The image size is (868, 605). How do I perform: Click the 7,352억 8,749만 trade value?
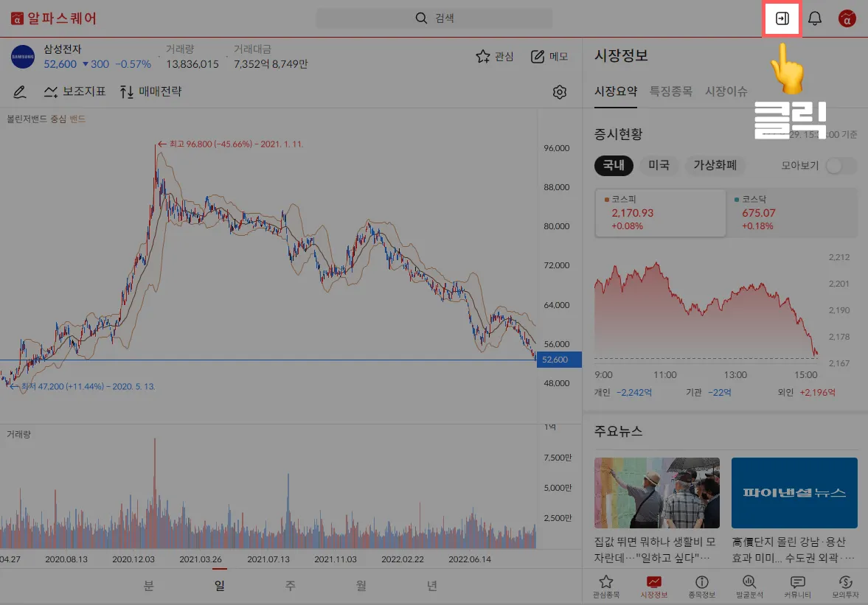tap(271, 64)
